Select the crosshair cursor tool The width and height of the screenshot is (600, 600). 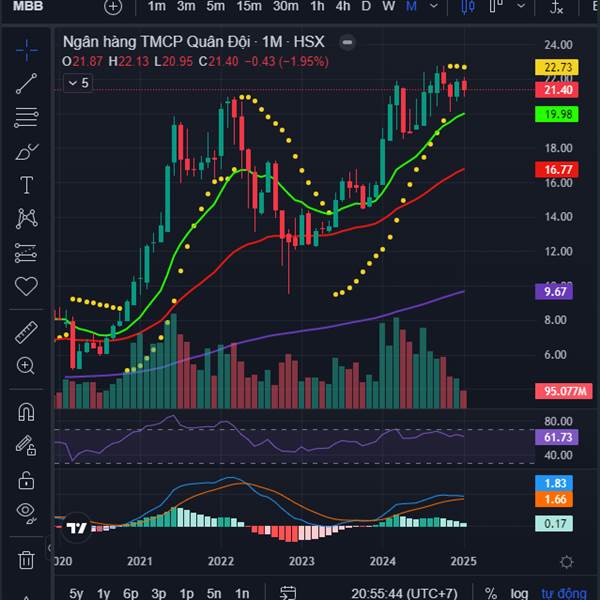coord(26,50)
